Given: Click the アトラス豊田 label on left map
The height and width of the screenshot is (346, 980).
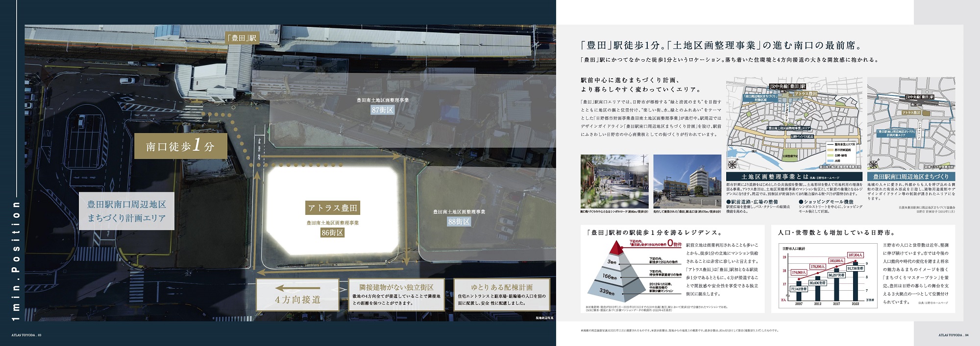Looking at the screenshot, I should (805, 93).
